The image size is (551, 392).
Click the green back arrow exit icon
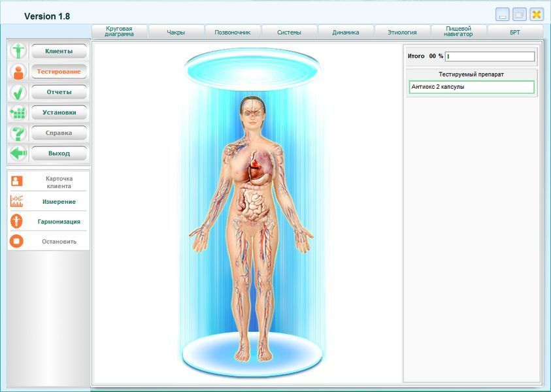[18, 153]
